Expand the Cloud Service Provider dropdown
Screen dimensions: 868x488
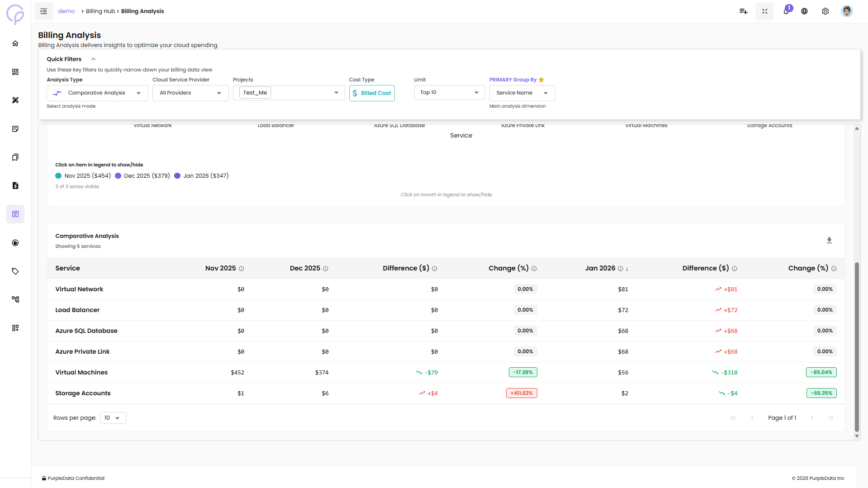click(x=190, y=93)
